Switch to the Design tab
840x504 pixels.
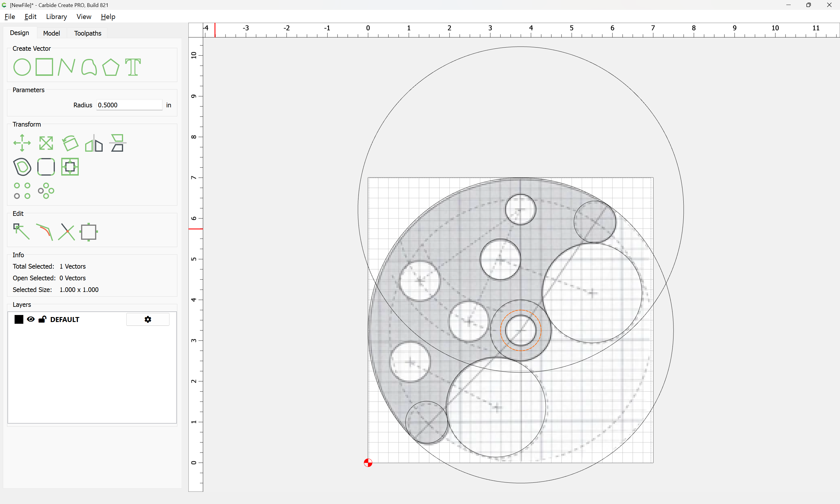[x=19, y=33]
